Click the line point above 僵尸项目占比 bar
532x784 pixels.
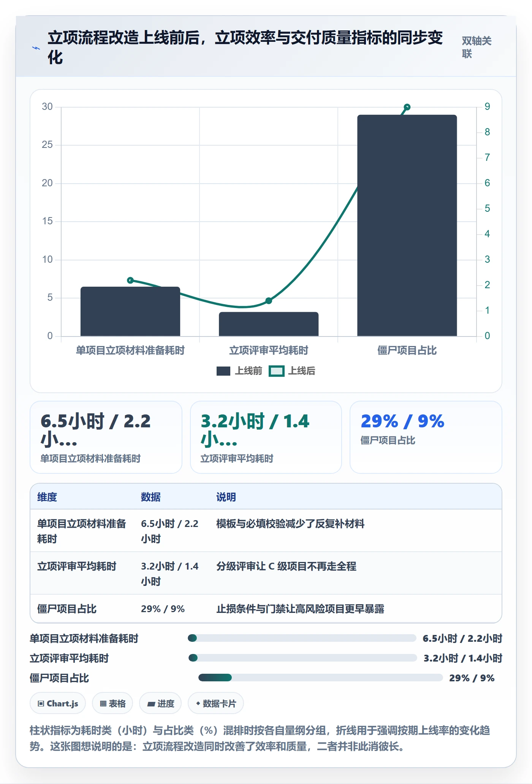pos(407,107)
